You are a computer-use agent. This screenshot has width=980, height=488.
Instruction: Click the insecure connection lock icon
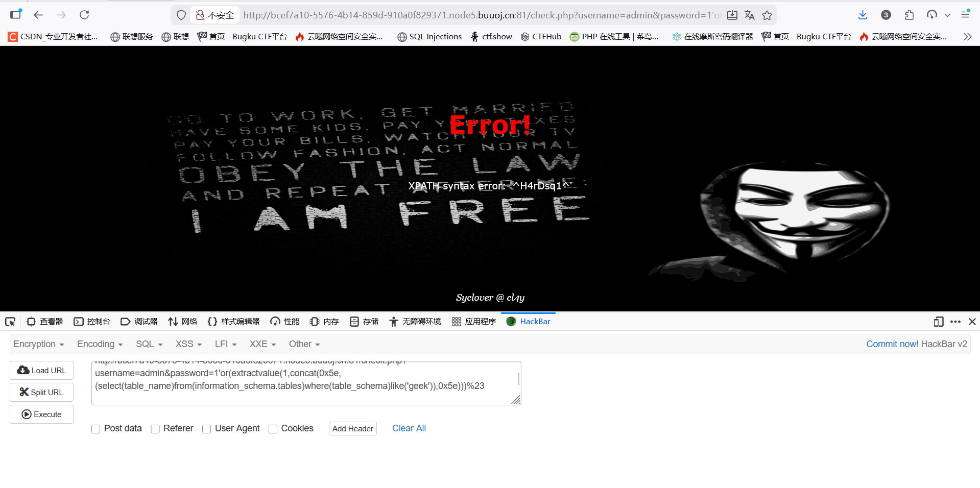point(200,15)
